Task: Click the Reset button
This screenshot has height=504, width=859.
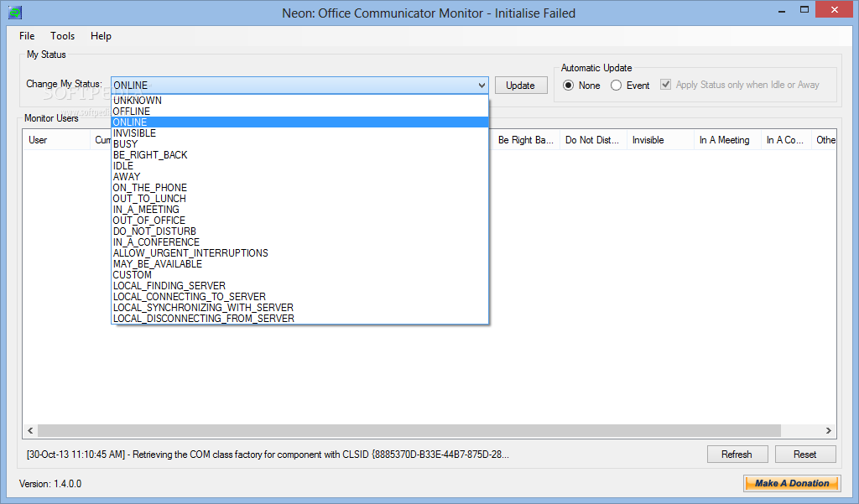Action: pos(804,455)
